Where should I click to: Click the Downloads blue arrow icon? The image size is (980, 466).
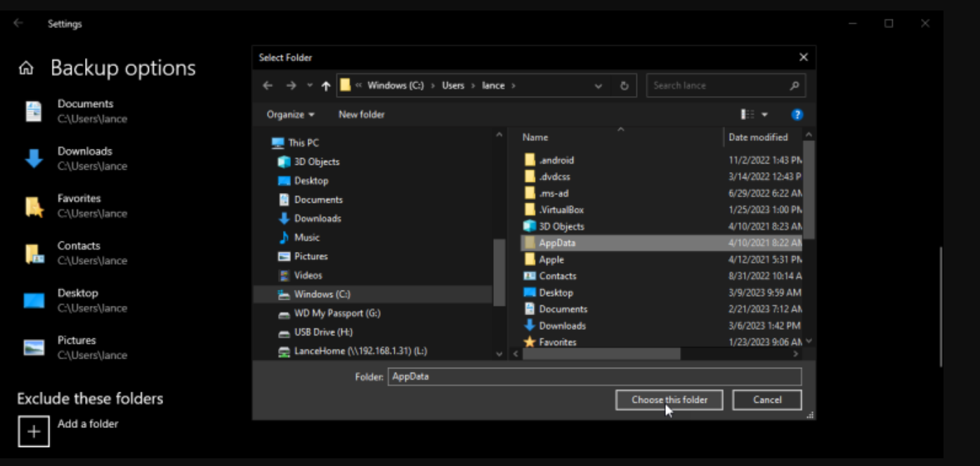[34, 157]
